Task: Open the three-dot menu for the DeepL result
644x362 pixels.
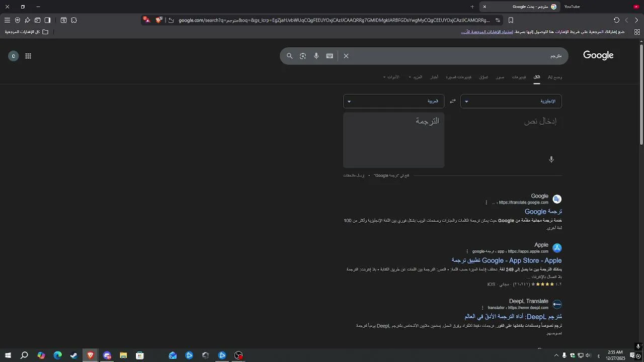Action: click(x=482, y=308)
